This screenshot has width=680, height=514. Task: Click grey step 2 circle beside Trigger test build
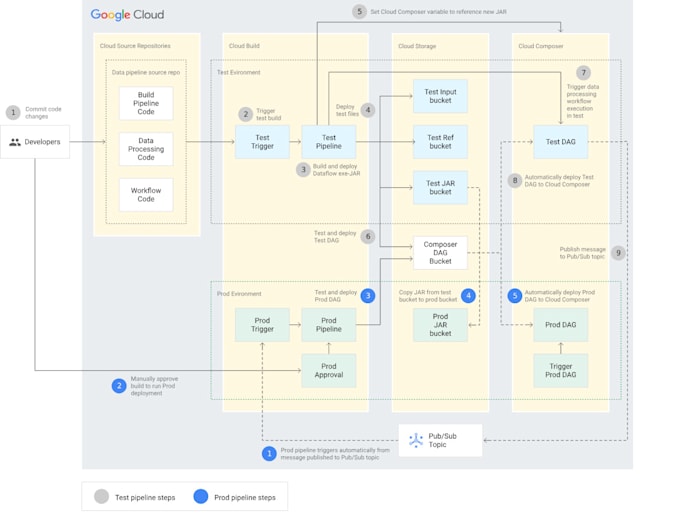coord(245,115)
